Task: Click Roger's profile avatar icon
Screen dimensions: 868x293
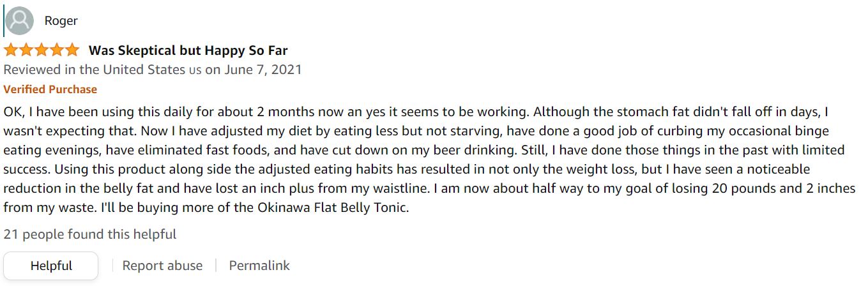Action: pos(19,21)
